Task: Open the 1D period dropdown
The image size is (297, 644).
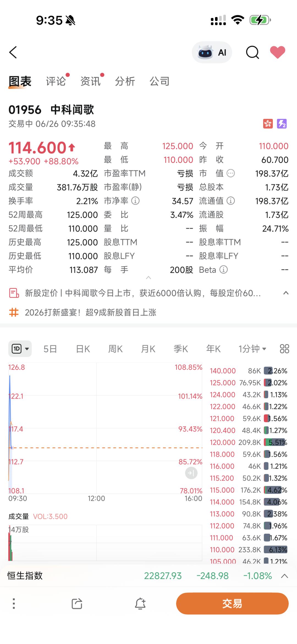Action: pyautogui.click(x=20, y=349)
